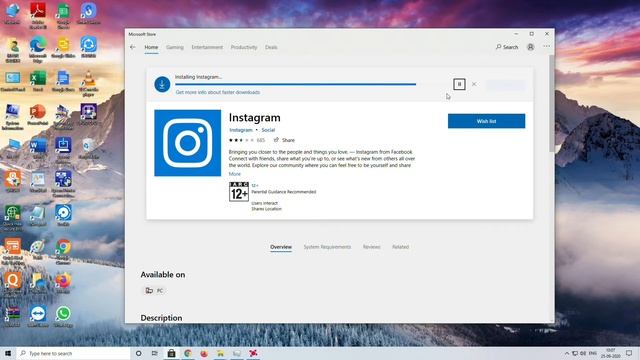Screen dimensions: 640x360
Task: Go to Home tab in Store
Action: click(151, 47)
